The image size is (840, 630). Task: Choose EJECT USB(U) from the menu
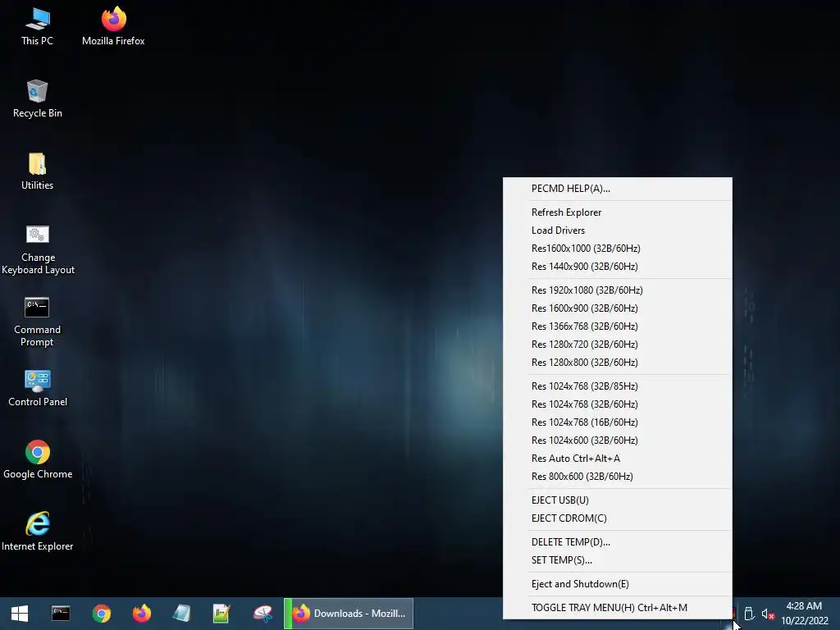617,500
